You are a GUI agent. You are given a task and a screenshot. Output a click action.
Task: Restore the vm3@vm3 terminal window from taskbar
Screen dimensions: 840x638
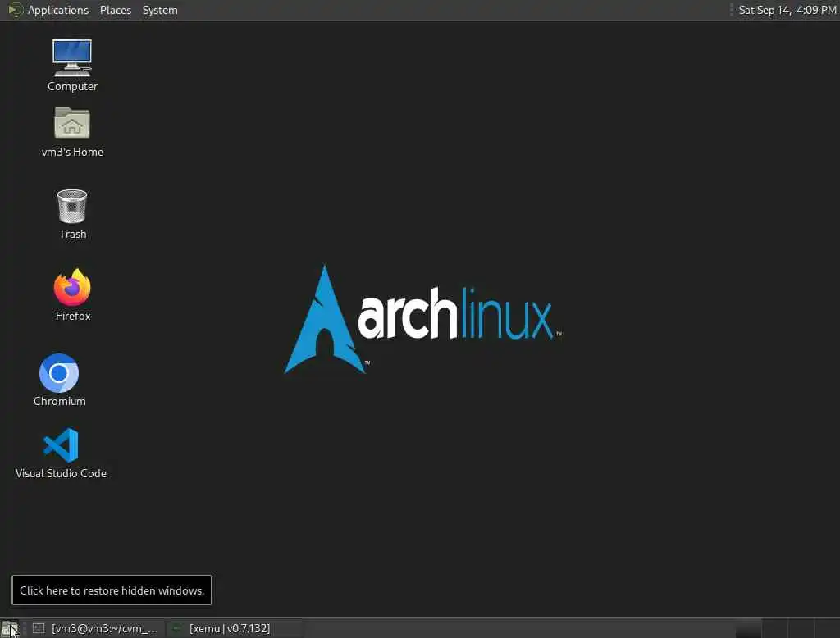[x=96, y=628]
